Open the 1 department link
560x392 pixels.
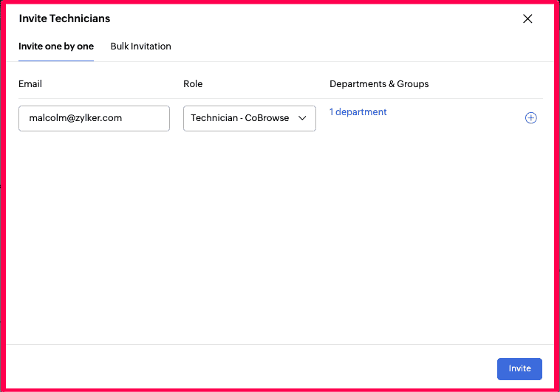(358, 112)
